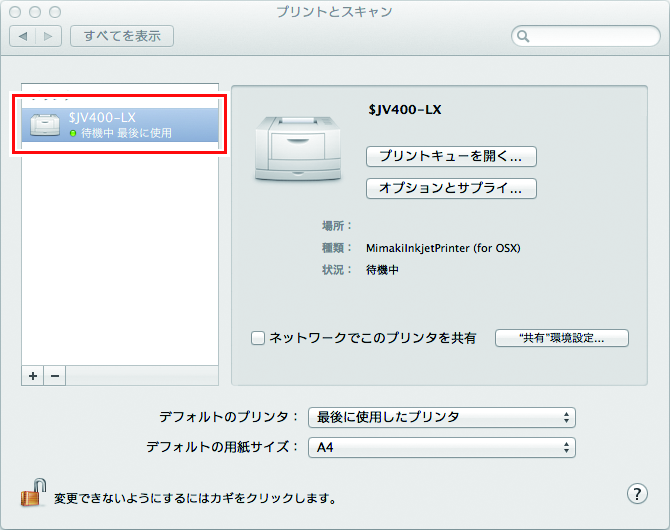Add a printer with the plus button
Image resolution: width=670 pixels, height=530 pixels.
coord(33,375)
